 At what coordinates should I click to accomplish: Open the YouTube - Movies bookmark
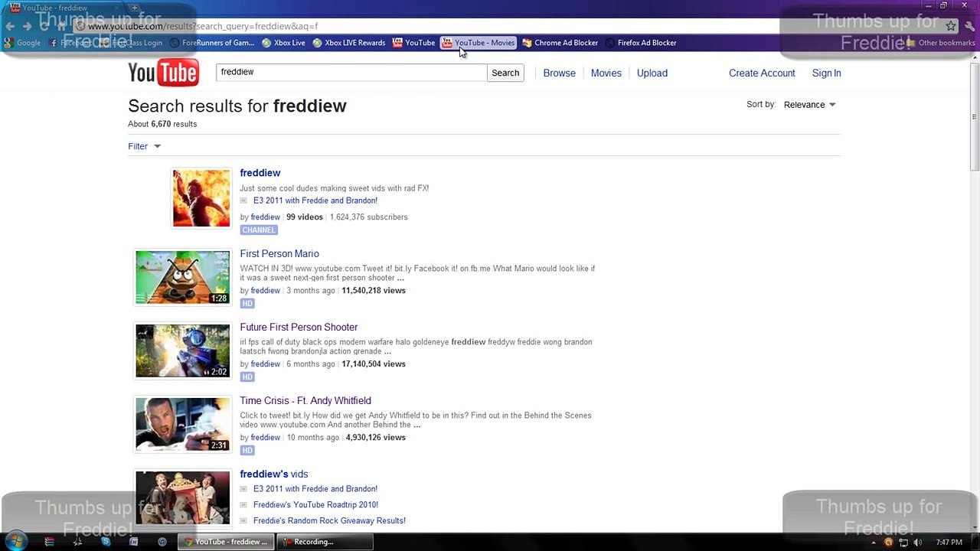tap(479, 43)
